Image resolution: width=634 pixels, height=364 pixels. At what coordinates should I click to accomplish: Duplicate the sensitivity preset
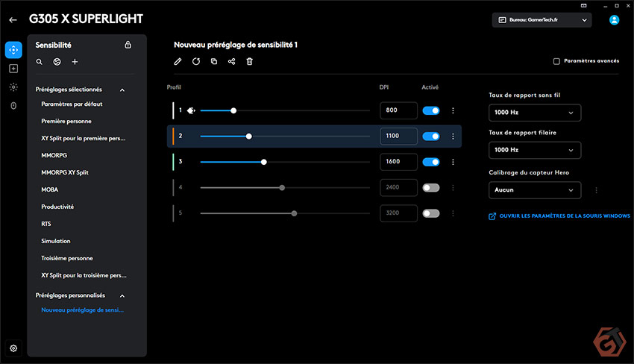(x=214, y=61)
